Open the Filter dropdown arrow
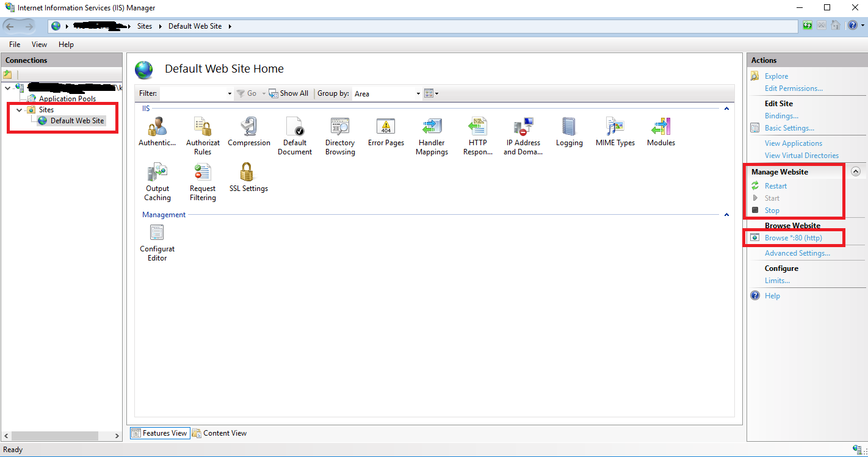Screen dimensions: 868x457 click(230, 94)
